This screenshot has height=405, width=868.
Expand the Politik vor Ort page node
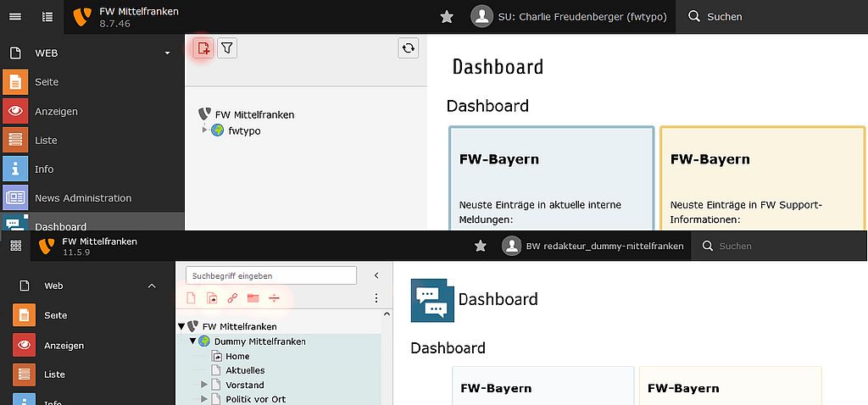[203, 399]
